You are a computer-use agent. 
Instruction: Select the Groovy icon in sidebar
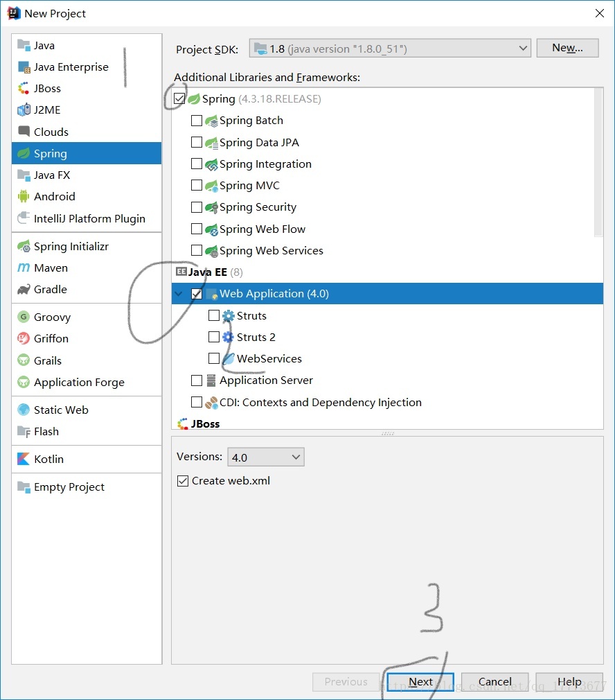[x=23, y=317]
